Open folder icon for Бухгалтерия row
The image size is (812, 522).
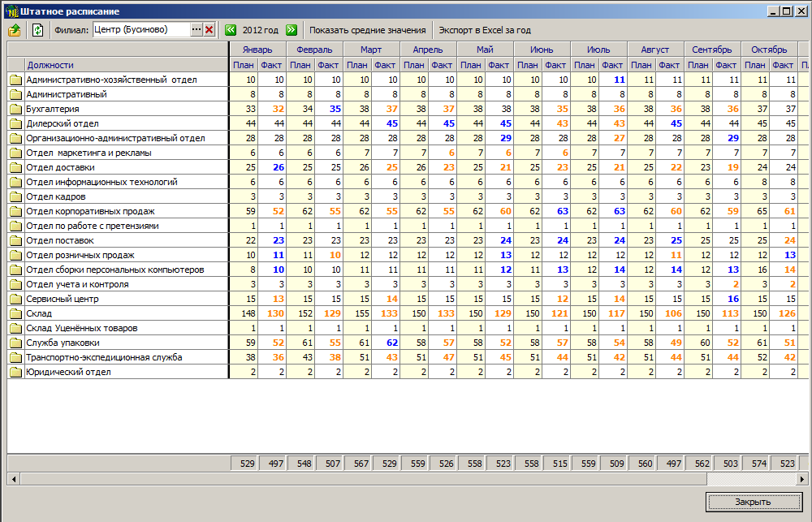15,109
